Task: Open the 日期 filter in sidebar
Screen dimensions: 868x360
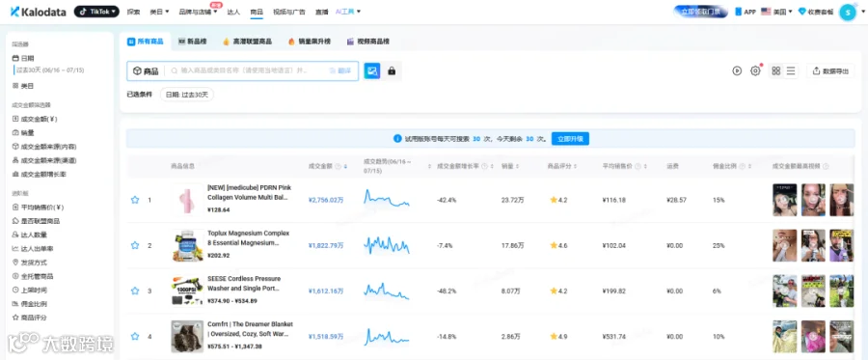Action: tap(23, 58)
